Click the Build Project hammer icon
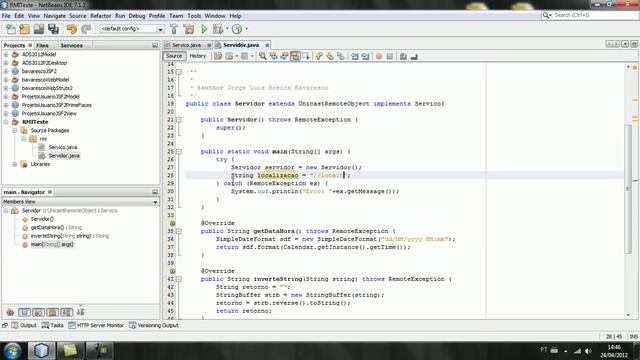Screen dimensions: 640x360 pos(174,29)
